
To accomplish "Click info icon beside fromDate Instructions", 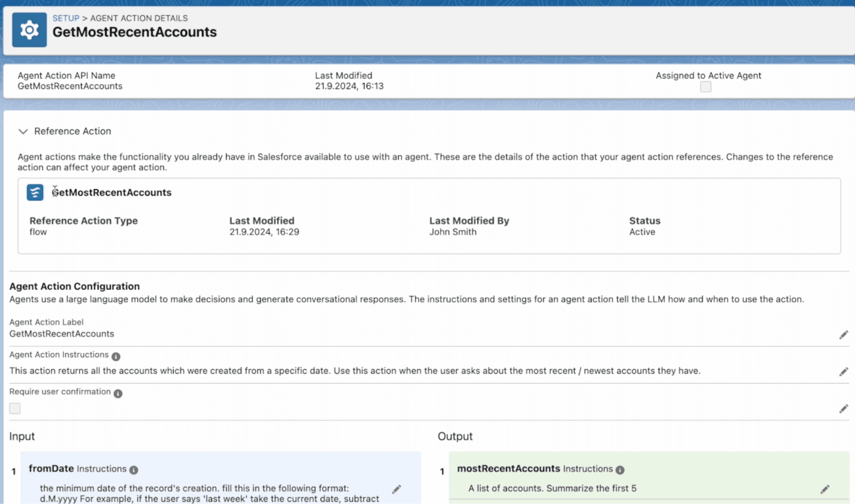I will point(134,470).
